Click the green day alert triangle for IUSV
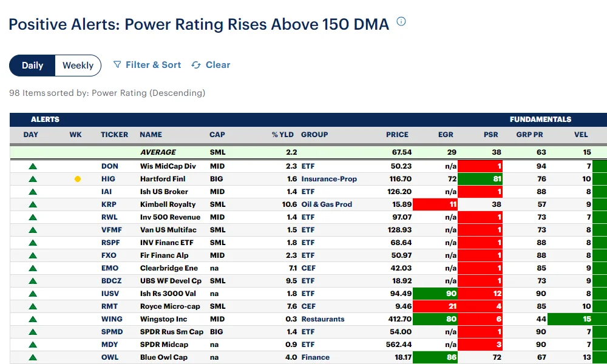Viewport: 607px width, 364px height. [x=33, y=294]
